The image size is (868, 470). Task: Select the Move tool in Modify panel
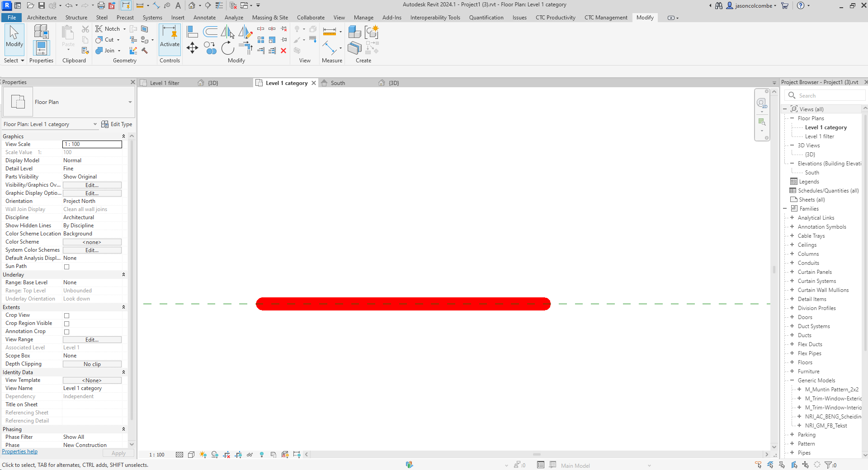[x=192, y=48]
